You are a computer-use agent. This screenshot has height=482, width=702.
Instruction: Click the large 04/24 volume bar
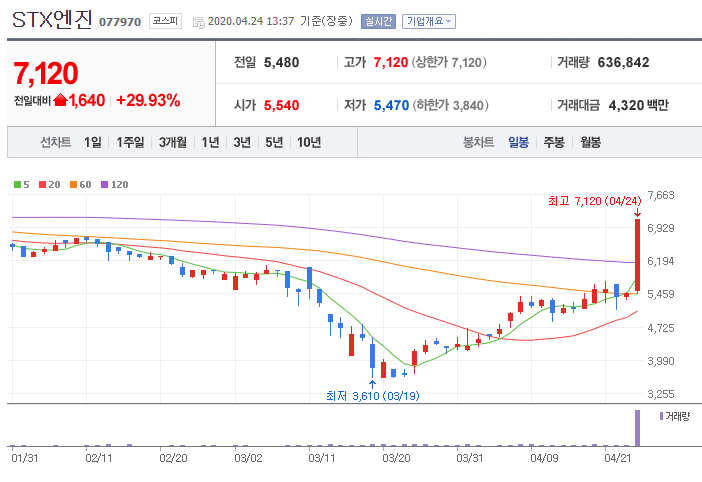[638, 428]
